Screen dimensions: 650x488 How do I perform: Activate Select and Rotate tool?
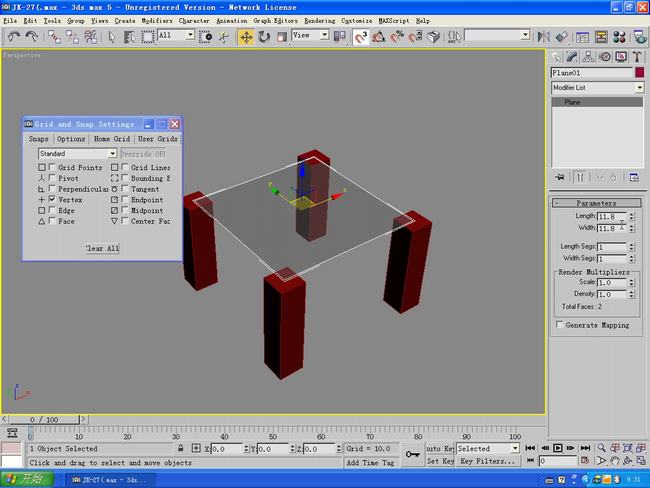pos(264,37)
